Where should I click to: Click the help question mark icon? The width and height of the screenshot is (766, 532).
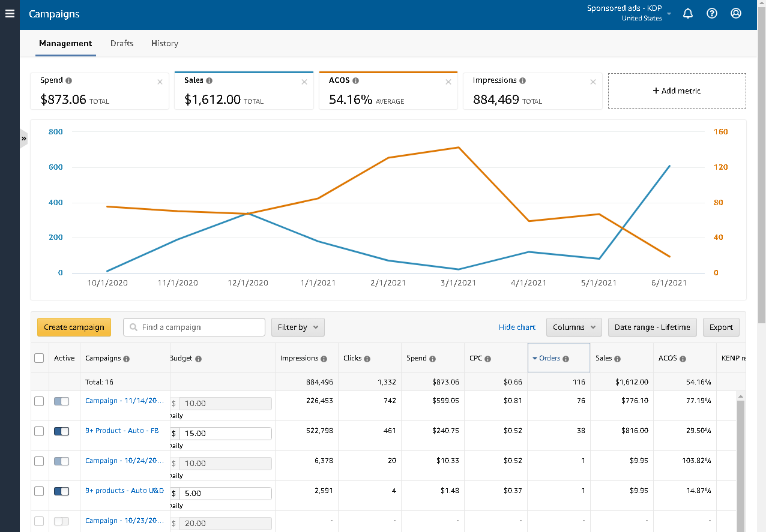tap(712, 13)
